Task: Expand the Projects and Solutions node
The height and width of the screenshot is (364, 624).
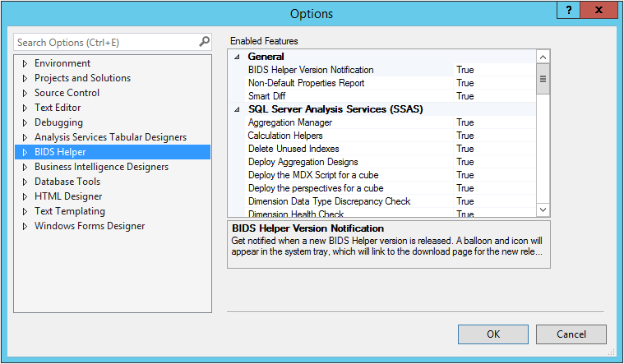Action: tap(25, 78)
